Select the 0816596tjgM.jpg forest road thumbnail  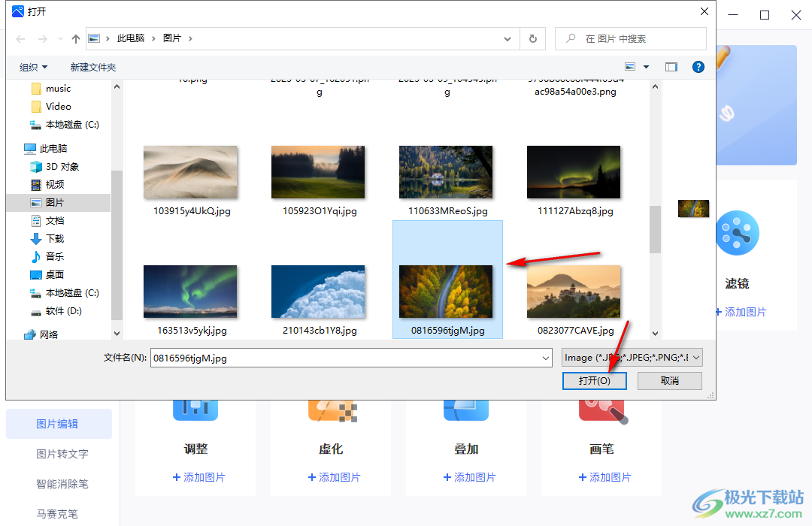tap(446, 292)
